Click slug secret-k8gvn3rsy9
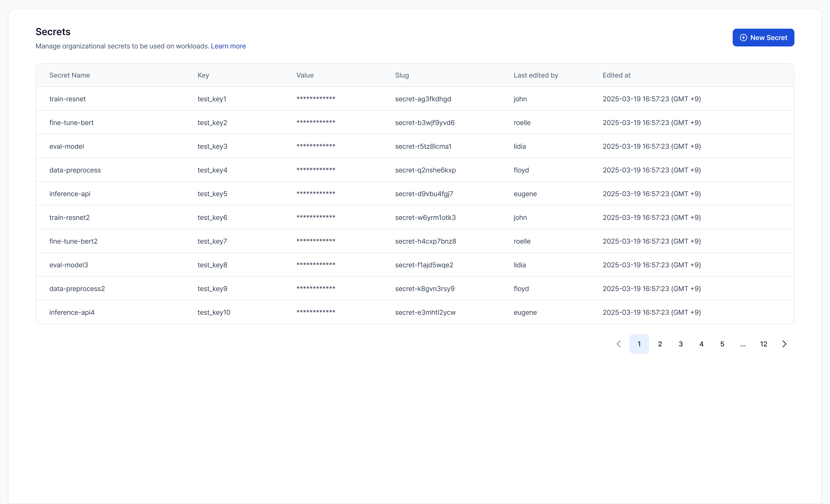This screenshot has height=504, width=830. click(425, 288)
